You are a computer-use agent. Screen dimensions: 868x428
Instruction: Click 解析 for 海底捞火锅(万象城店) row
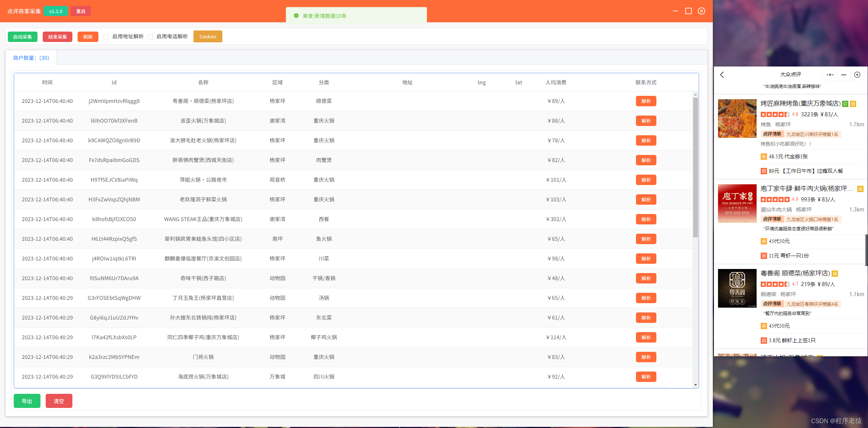tap(646, 377)
